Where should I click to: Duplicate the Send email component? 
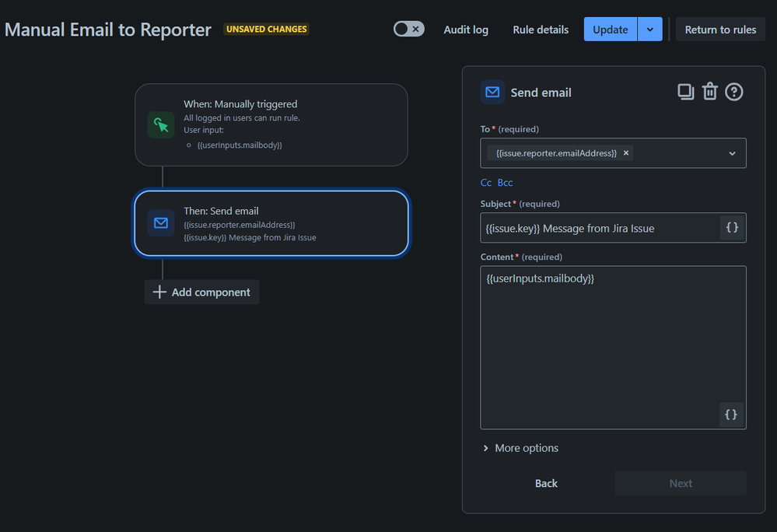[685, 91]
